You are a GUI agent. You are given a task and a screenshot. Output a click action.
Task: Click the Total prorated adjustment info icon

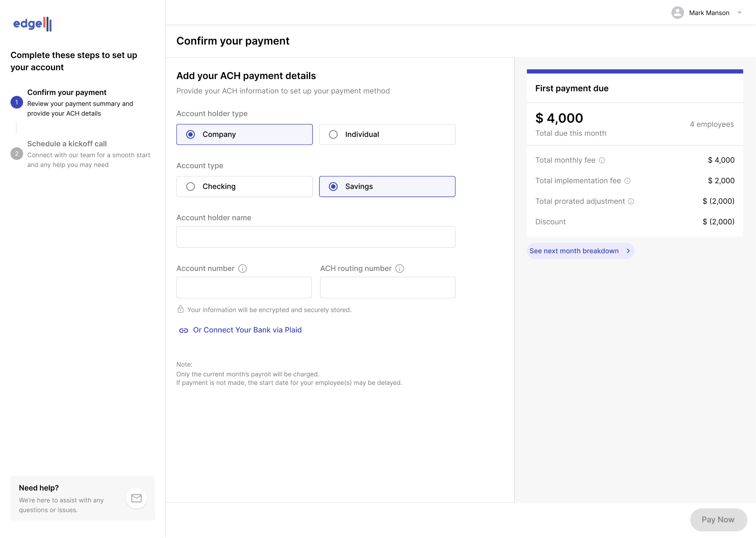coord(631,201)
